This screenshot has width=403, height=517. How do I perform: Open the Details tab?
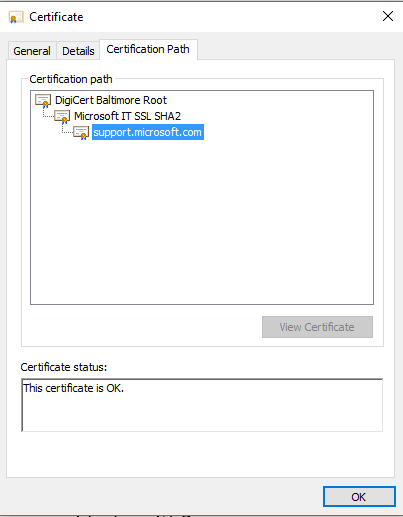coord(78,51)
